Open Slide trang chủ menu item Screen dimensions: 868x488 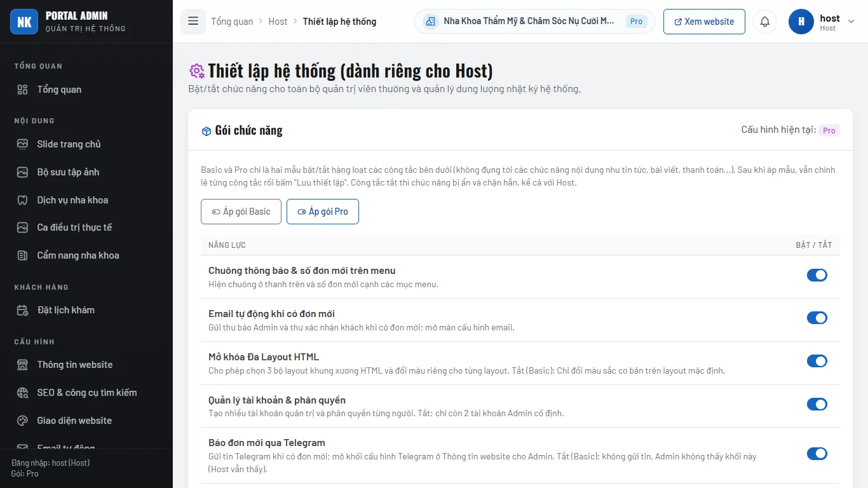(x=86, y=144)
